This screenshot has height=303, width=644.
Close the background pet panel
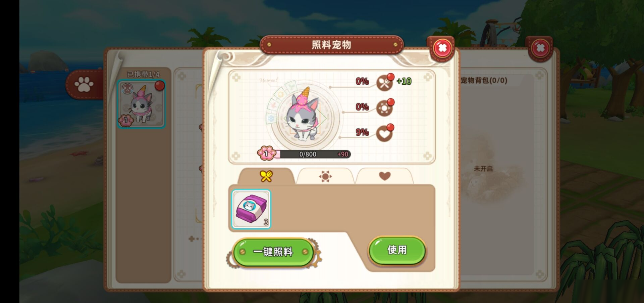point(540,48)
